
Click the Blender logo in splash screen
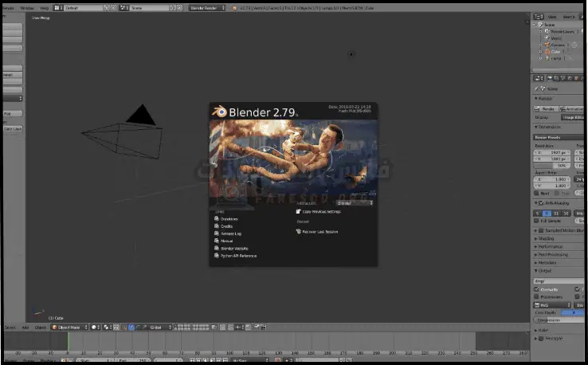pos(219,112)
